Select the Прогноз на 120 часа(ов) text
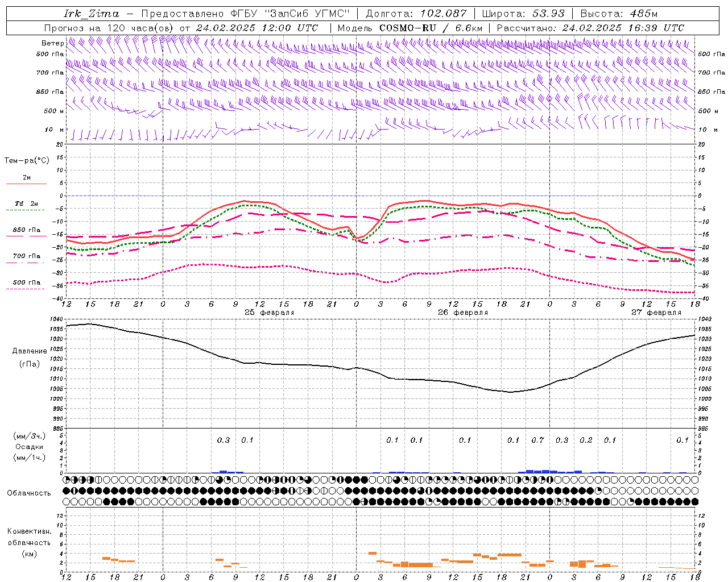The width and height of the screenshot is (728, 582). [x=110, y=28]
